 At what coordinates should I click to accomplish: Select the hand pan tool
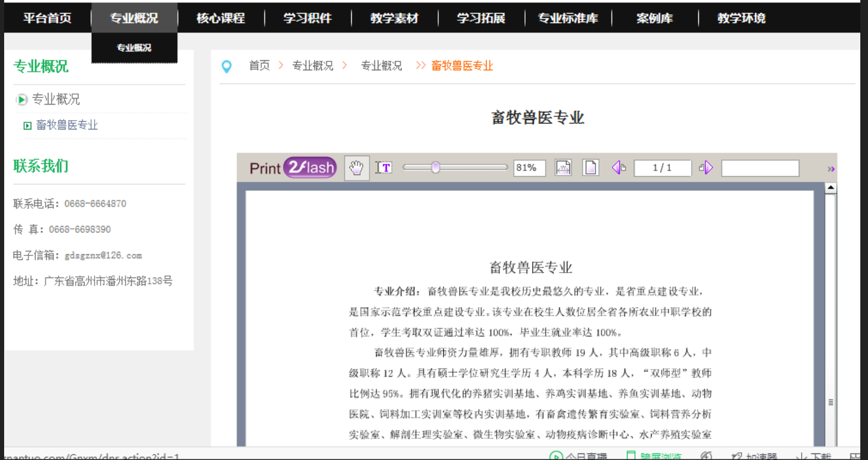[357, 168]
